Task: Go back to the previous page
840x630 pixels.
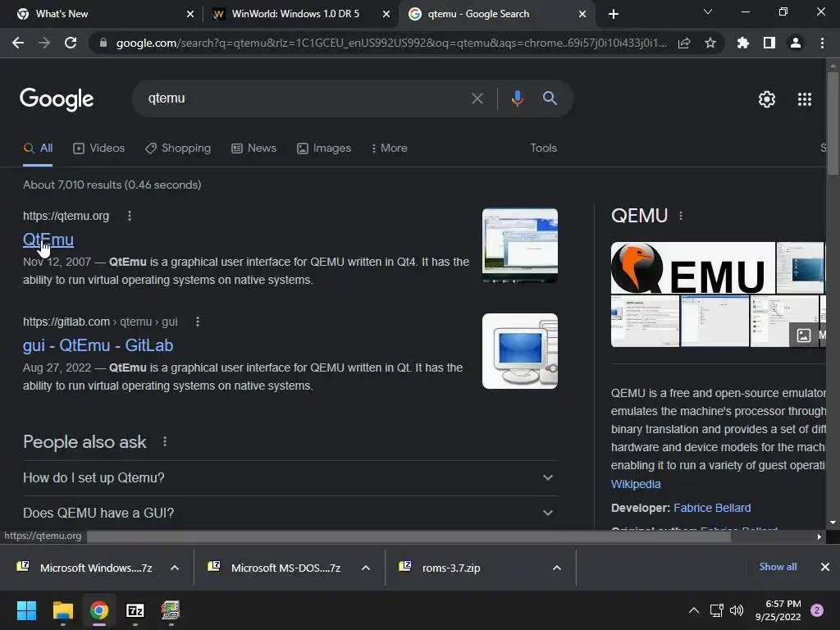Action: coord(18,43)
